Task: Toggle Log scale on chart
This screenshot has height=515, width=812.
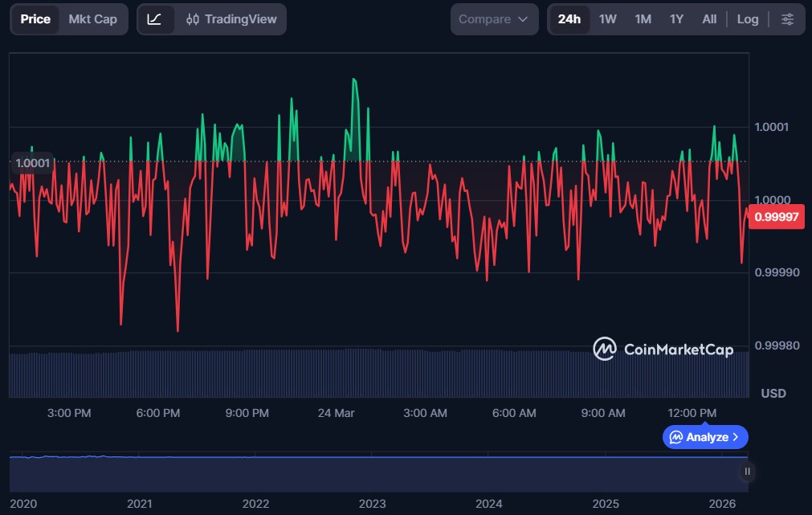Action: (747, 19)
